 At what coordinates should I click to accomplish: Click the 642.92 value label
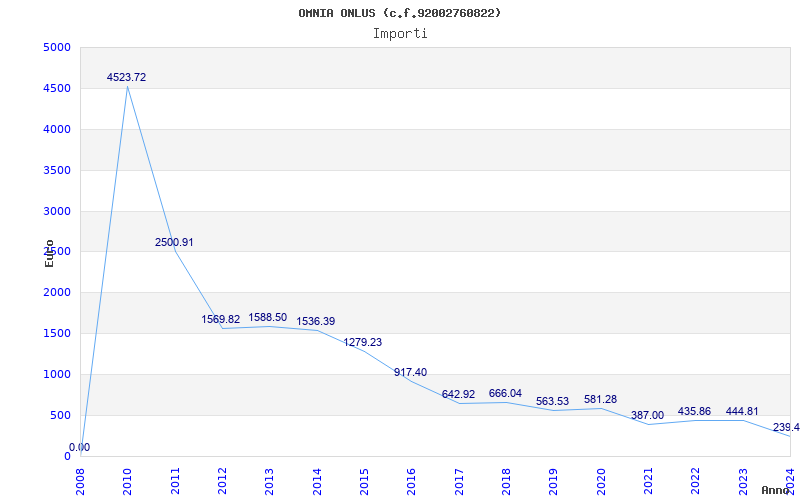[x=458, y=394]
